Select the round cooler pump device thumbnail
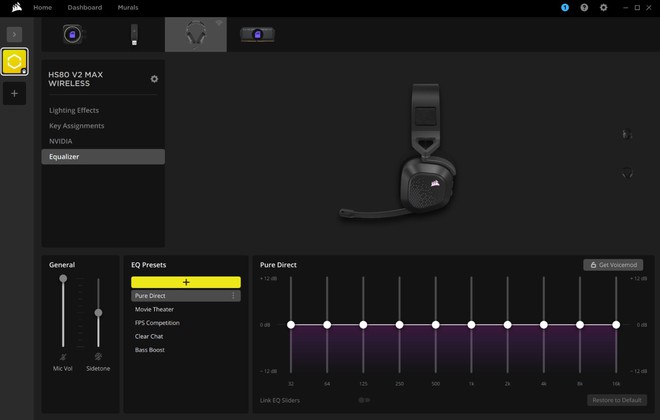 [x=72, y=35]
